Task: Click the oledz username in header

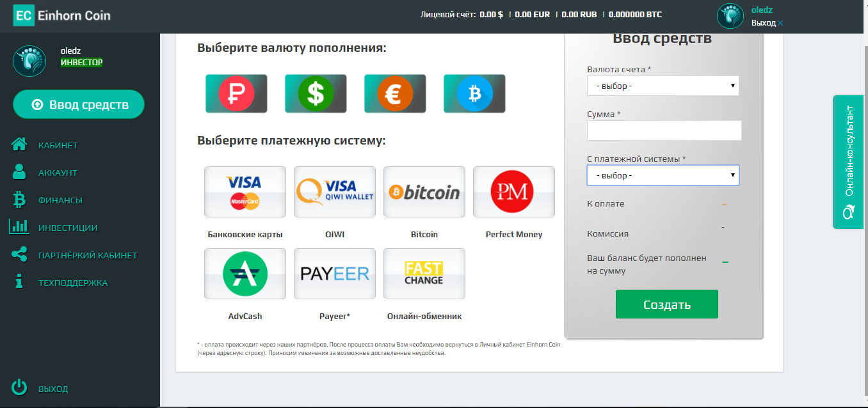Action: coord(762,10)
